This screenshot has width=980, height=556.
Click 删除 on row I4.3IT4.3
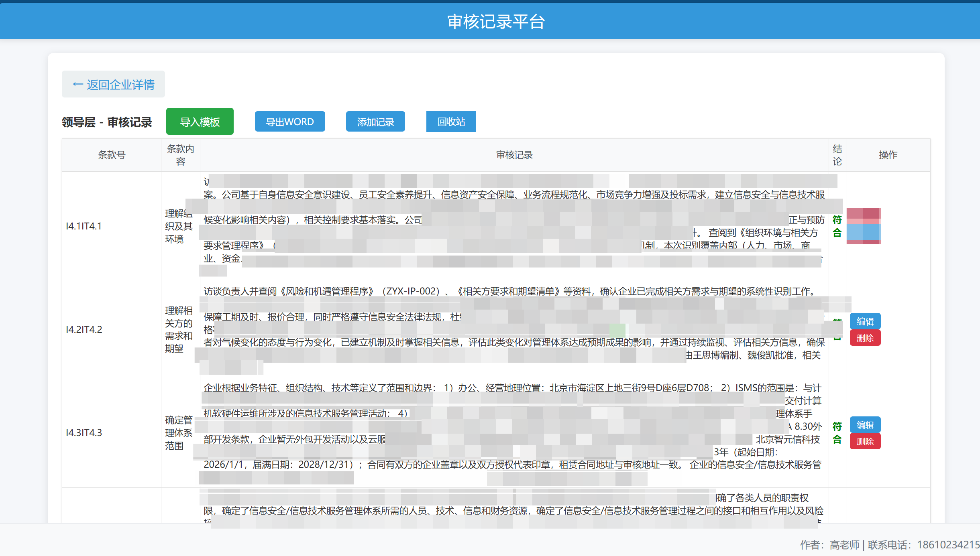pyautogui.click(x=865, y=441)
